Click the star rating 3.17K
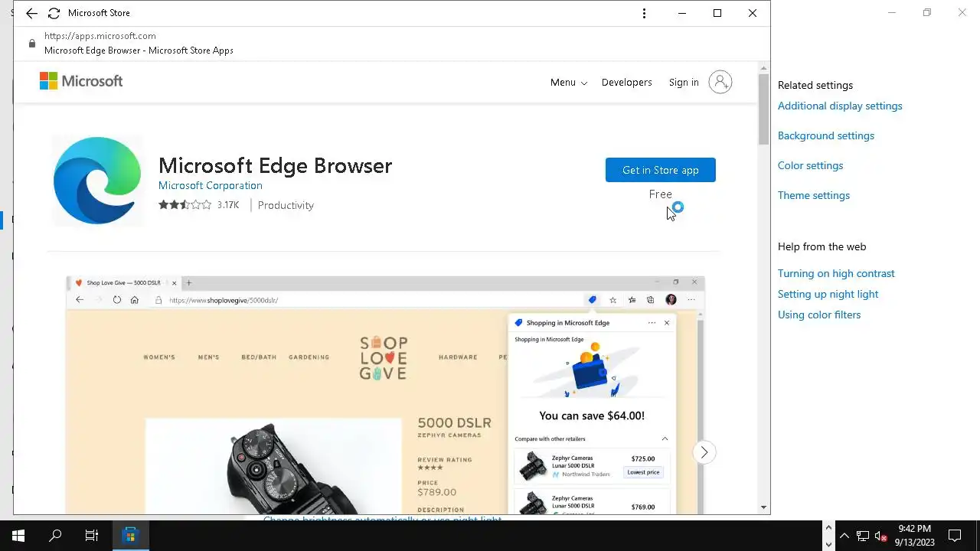The width and height of the screenshot is (980, 551). coord(199,205)
